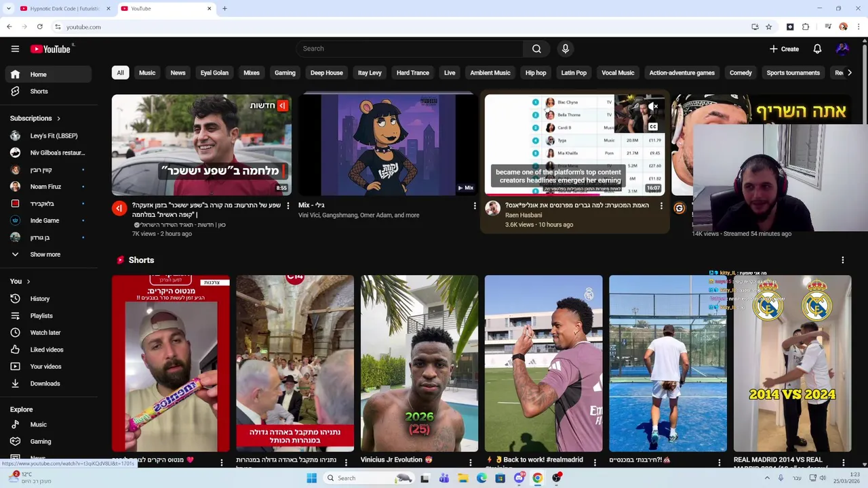868x488 pixels.
Task: Select the Music filter chip
Action: click(x=147, y=73)
